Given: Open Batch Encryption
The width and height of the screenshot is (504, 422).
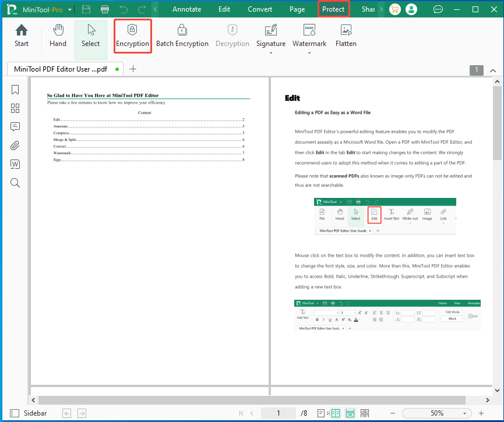Looking at the screenshot, I should [182, 36].
